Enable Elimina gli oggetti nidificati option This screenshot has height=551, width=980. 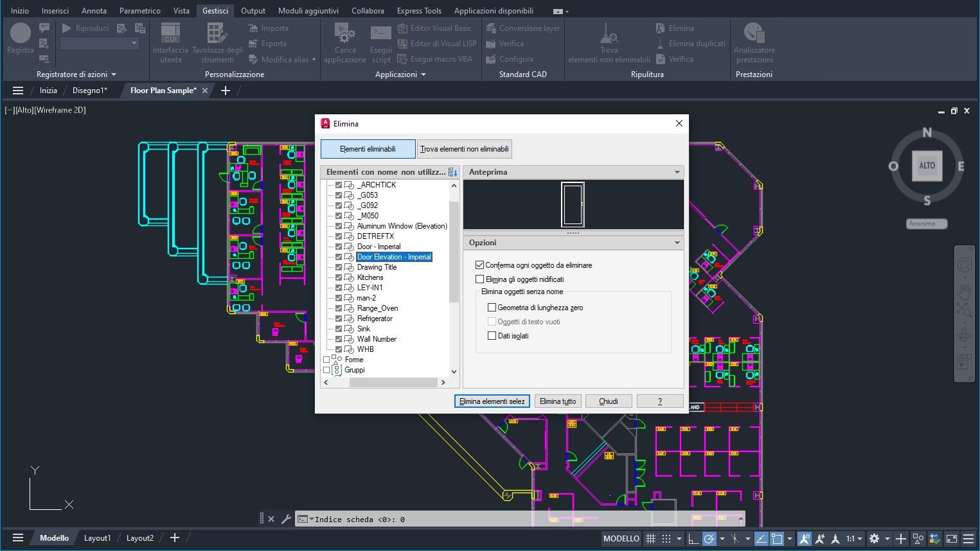coord(479,279)
